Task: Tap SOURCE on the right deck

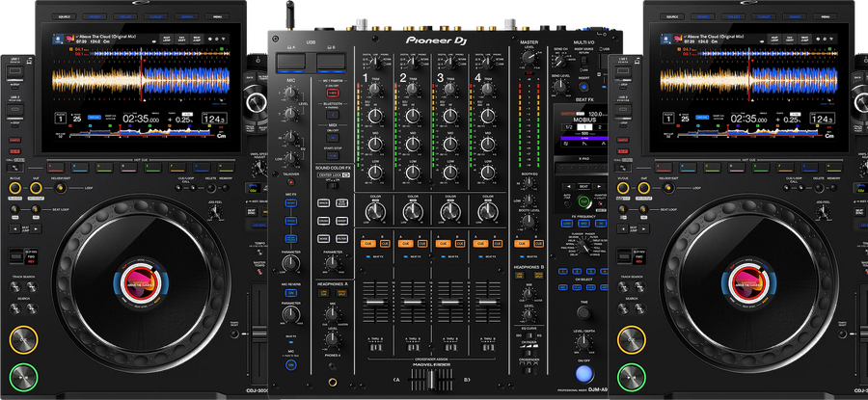Action: 671,16
